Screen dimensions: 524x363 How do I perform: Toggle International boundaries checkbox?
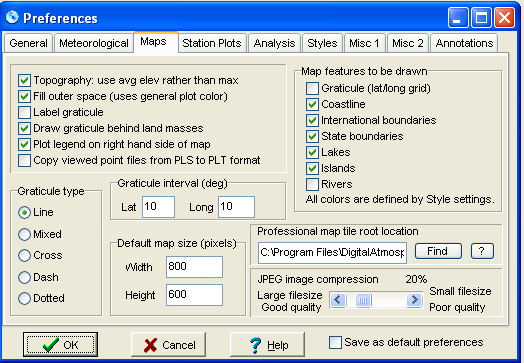pos(312,121)
